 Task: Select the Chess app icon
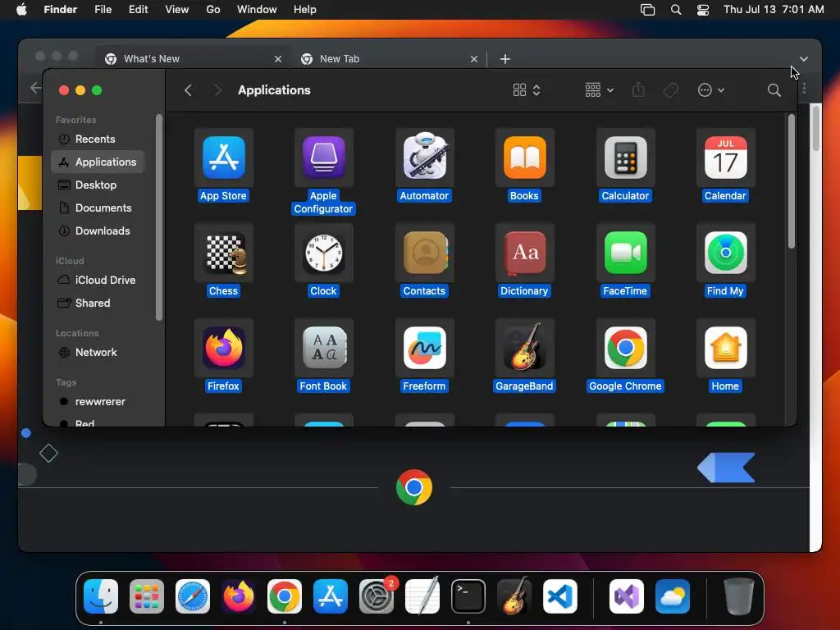tap(223, 253)
